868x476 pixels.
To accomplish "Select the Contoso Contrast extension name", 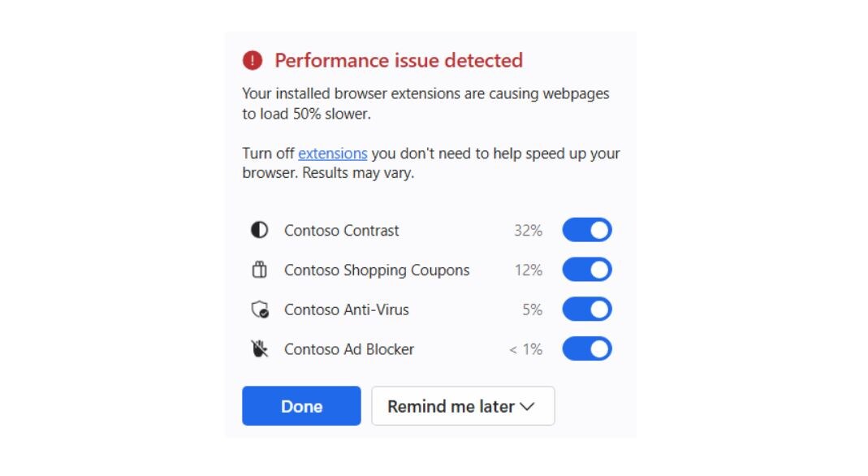I will pyautogui.click(x=342, y=230).
